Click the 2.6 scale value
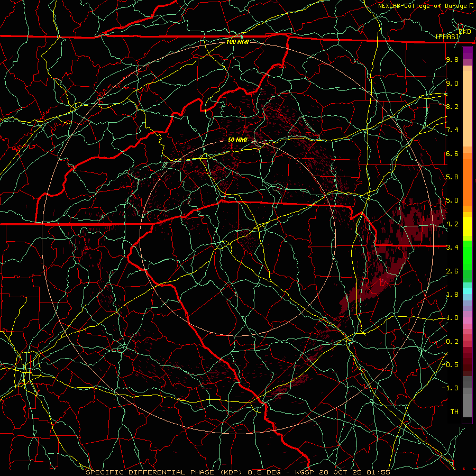The width and height of the screenshot is (476, 476). point(452,271)
